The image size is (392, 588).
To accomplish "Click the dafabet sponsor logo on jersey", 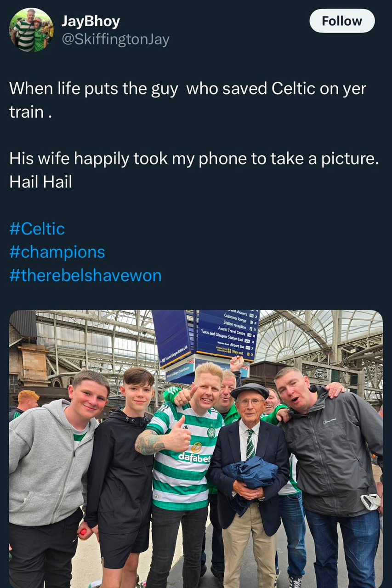I will point(194,457).
